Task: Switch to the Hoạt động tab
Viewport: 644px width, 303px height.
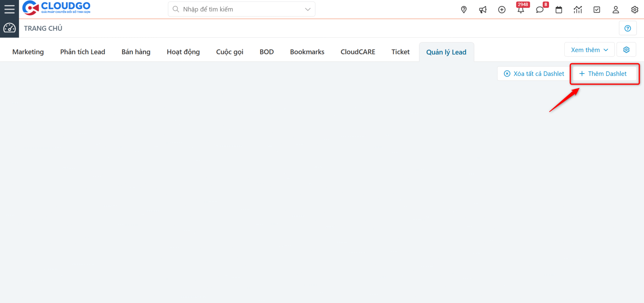Action: (183, 52)
